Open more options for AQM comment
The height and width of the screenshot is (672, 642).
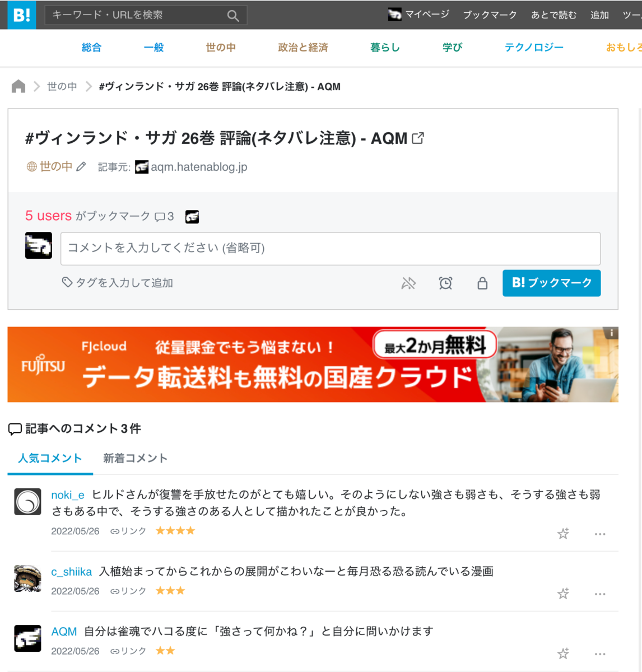[x=600, y=654]
